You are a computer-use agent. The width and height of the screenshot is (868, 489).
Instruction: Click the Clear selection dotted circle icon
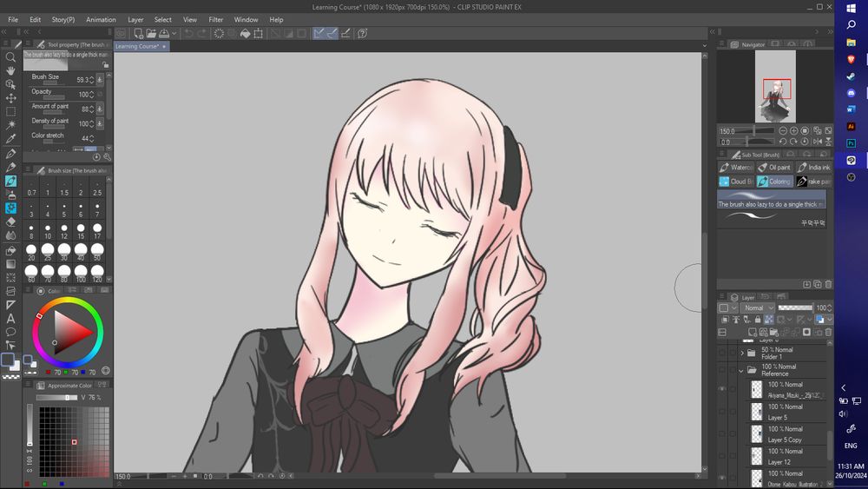tap(220, 33)
